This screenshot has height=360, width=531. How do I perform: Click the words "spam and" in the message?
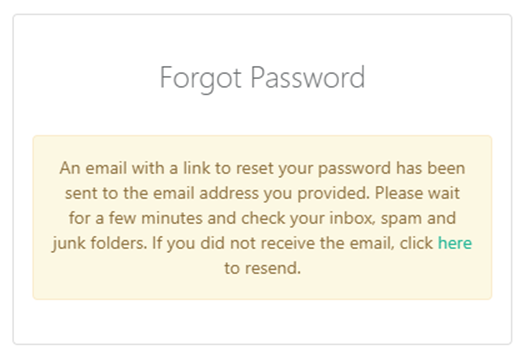(x=418, y=219)
